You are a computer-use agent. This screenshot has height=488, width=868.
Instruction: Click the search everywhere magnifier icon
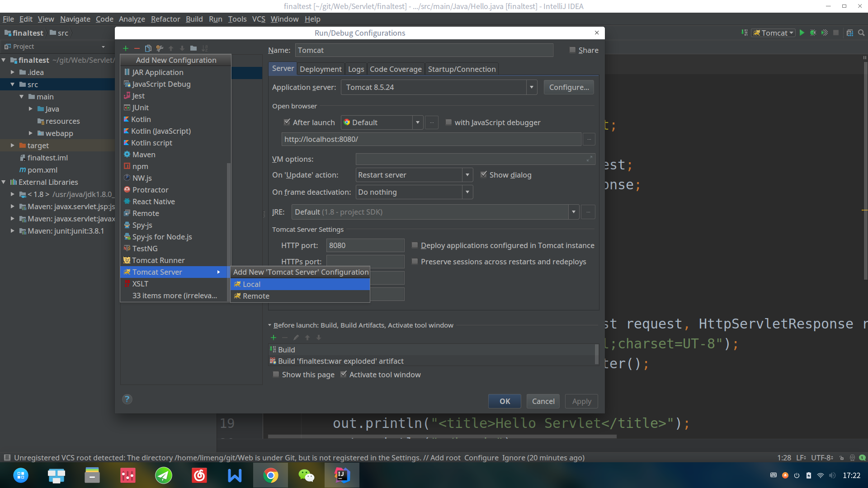coord(861,33)
